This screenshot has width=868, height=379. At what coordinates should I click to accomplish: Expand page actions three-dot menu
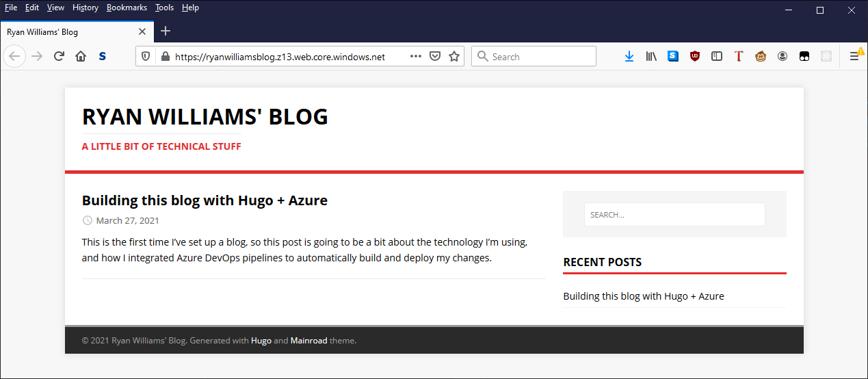click(x=416, y=57)
